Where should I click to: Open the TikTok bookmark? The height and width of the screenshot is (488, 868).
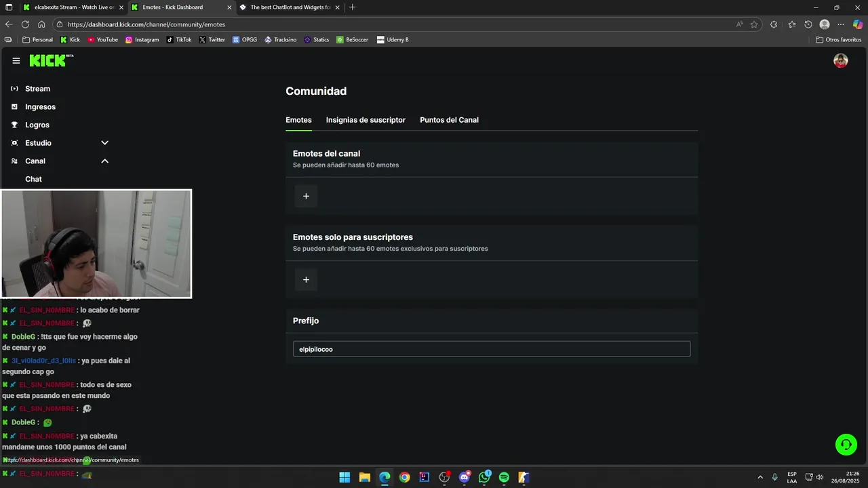(x=179, y=39)
